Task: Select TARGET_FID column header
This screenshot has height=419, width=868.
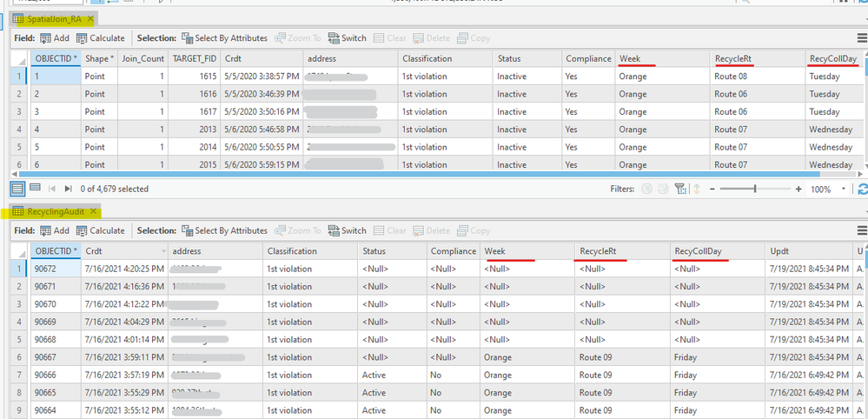Action: pos(194,58)
